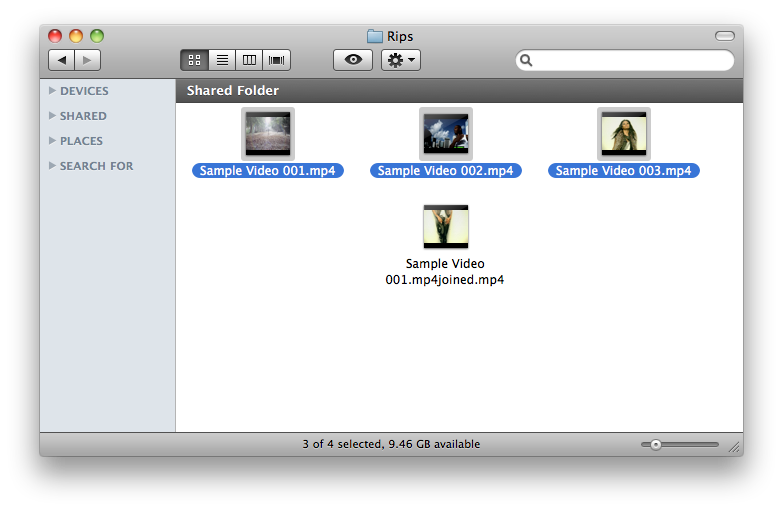Go back with the left arrow button
783x511 pixels.
61,60
